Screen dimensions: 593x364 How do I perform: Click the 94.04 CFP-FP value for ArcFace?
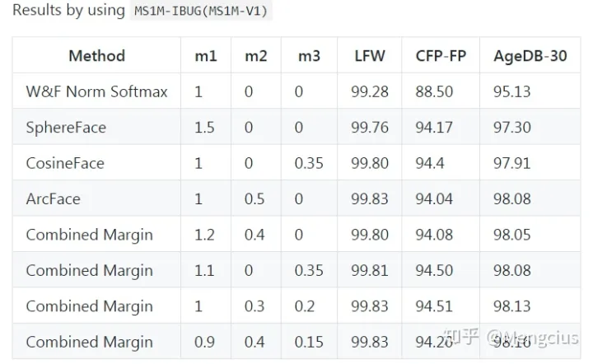434,198
